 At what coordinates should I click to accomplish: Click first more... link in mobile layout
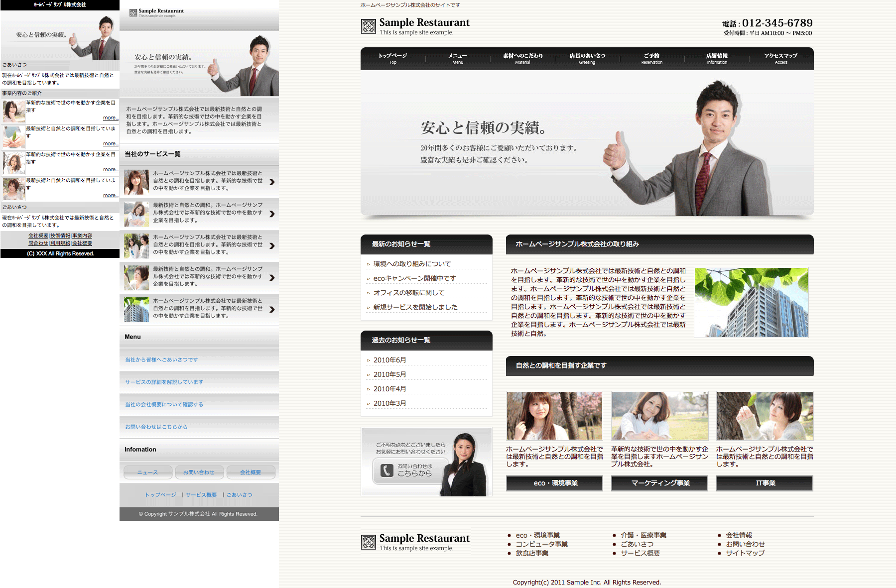[111, 118]
